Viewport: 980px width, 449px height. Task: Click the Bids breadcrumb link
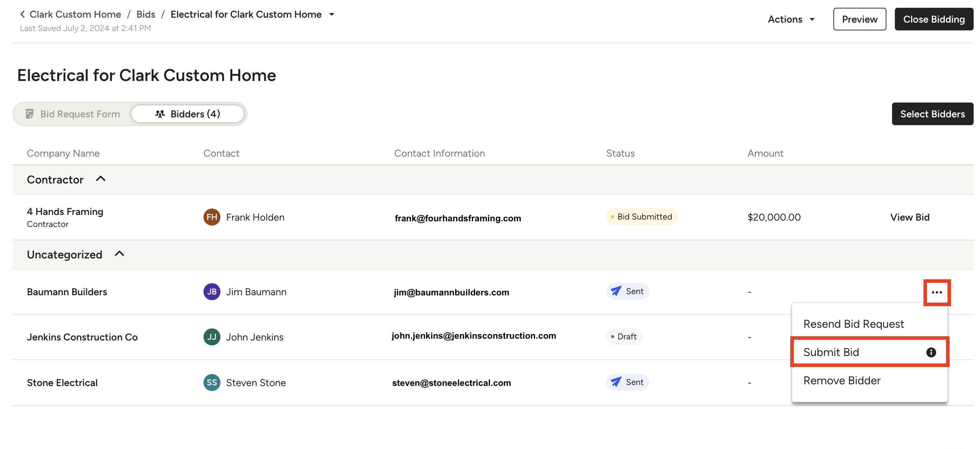coord(146,14)
